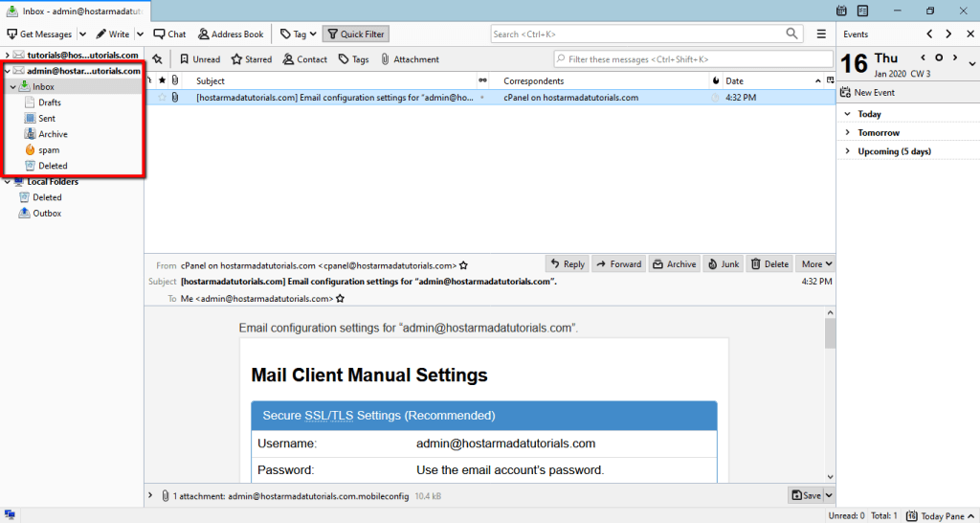
Task: Open the Sent folder
Action: tap(47, 118)
